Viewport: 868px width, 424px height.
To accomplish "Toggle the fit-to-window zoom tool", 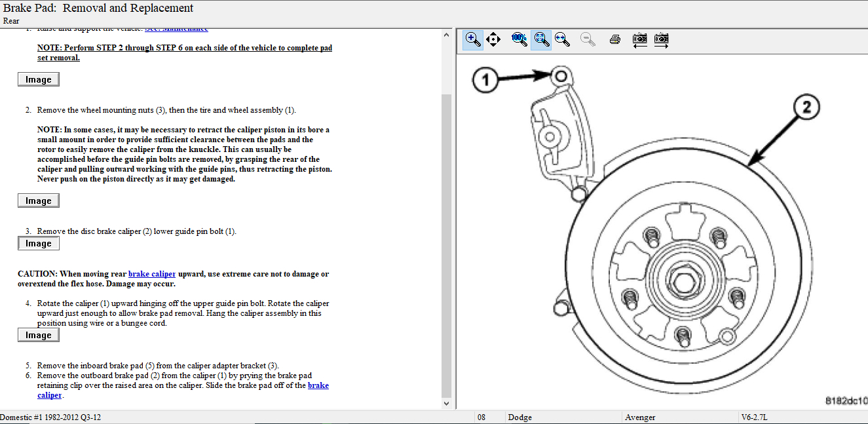I will 540,39.
